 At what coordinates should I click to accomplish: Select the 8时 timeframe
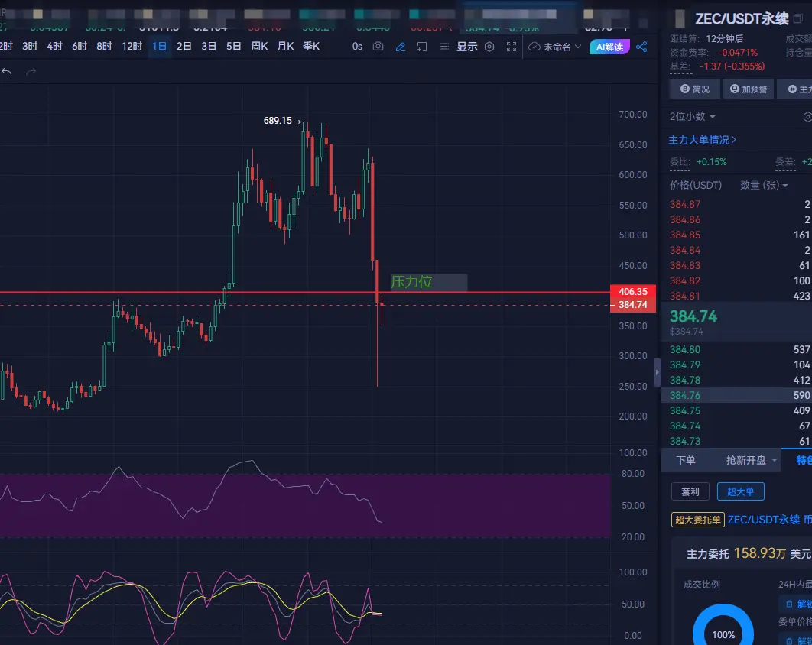[104, 47]
